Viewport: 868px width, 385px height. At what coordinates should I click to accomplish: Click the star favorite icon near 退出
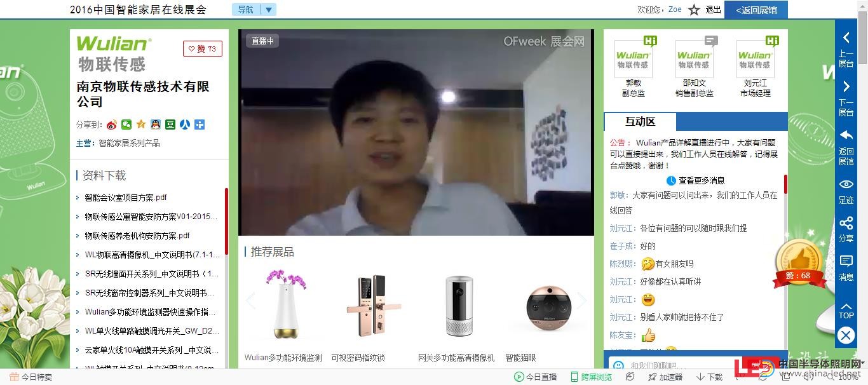pos(694,10)
